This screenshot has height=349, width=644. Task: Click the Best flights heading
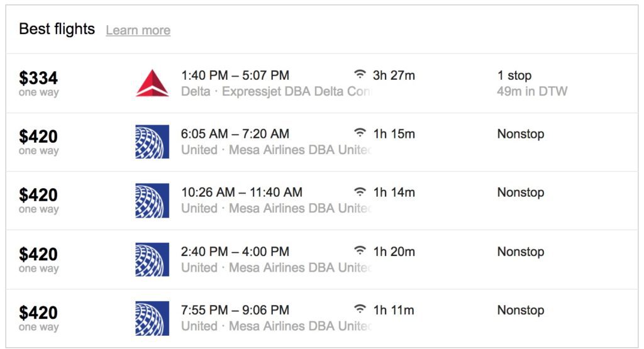57,29
